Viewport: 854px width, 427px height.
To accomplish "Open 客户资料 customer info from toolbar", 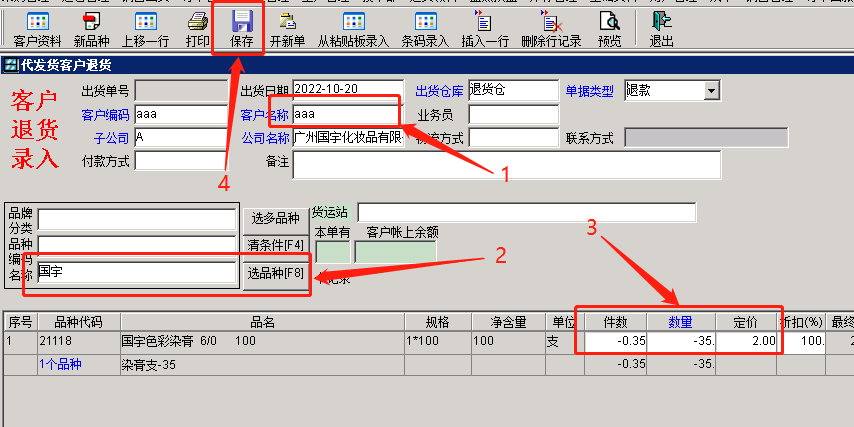I will tap(38, 28).
